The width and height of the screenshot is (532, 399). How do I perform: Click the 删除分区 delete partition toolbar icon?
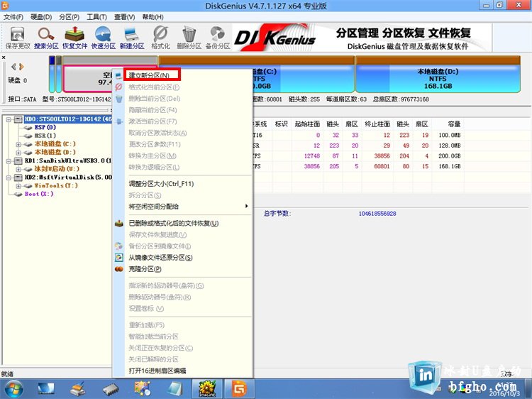(189, 38)
